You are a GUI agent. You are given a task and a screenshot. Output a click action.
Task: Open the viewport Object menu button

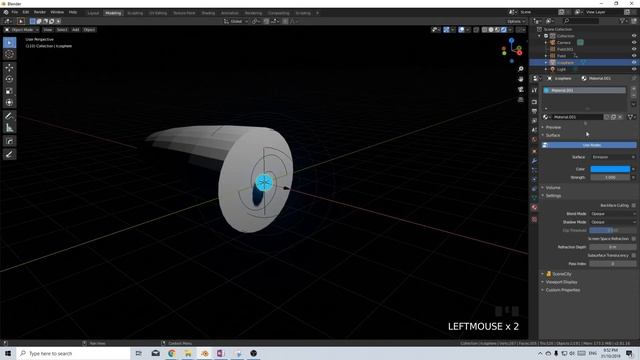(x=89, y=30)
